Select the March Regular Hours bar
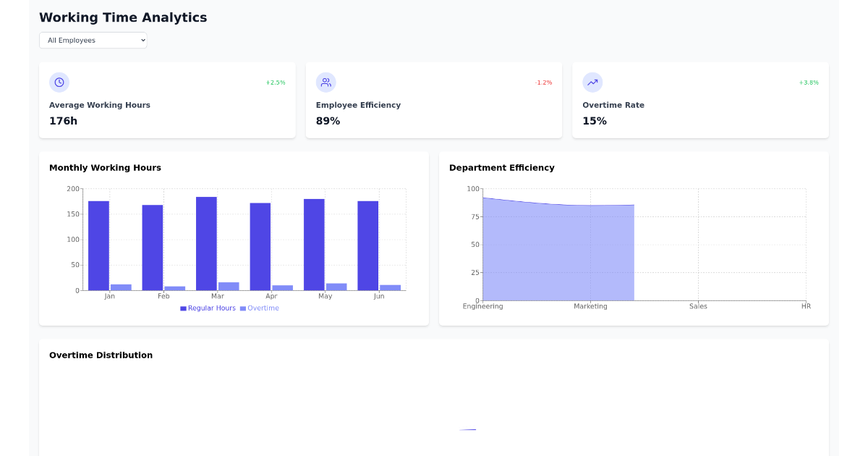The width and height of the screenshot is (868, 456). 206,242
